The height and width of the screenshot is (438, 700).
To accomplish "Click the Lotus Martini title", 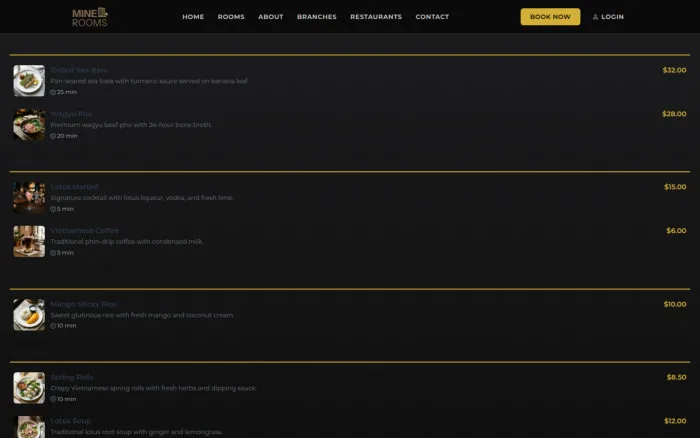I will (74, 187).
